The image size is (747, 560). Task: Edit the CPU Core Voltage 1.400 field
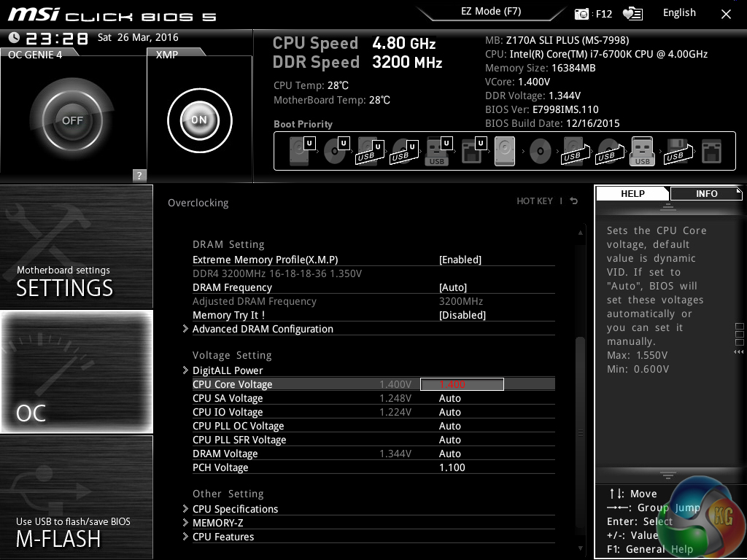[462, 384]
